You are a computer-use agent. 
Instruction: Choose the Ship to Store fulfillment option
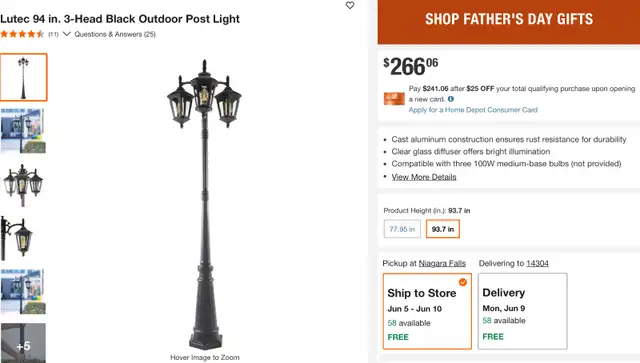point(427,311)
